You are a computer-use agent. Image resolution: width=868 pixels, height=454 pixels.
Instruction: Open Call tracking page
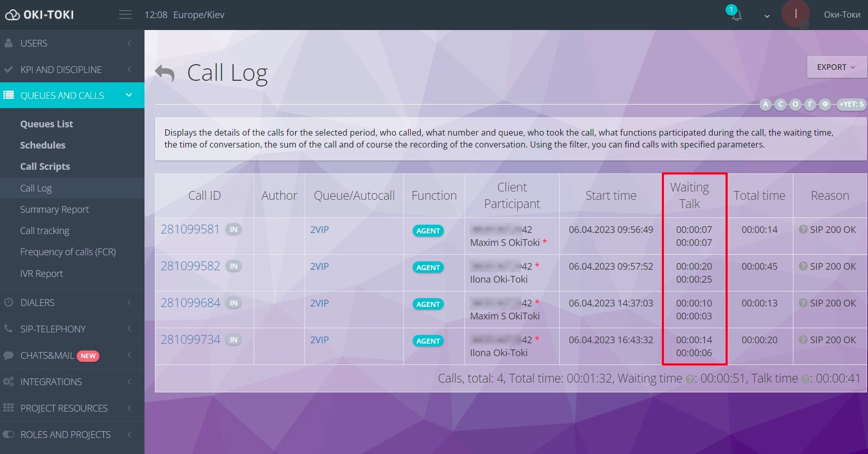45,230
